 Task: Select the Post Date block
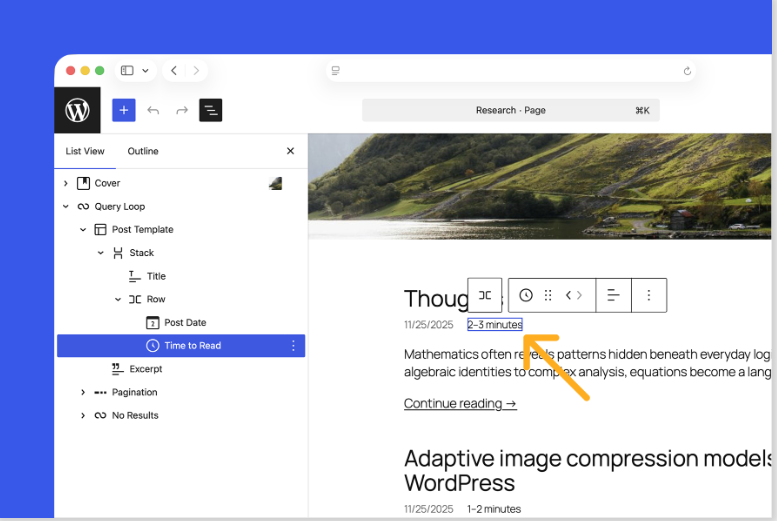[185, 323]
